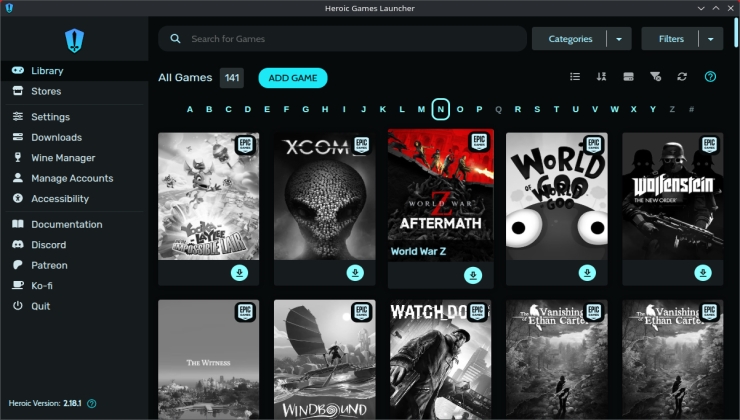Minimize the Heroic Games Launcher window
The height and width of the screenshot is (420, 740).
701,8
